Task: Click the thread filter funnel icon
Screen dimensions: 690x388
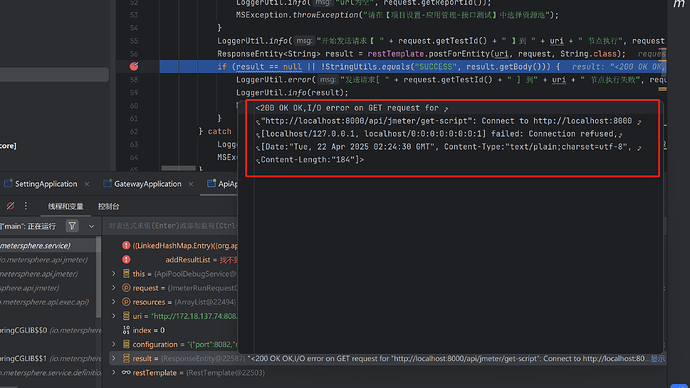Action: (72, 226)
